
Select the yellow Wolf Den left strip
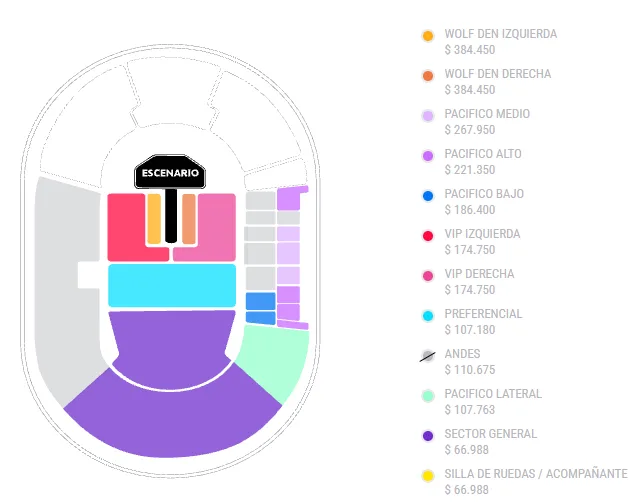154,219
